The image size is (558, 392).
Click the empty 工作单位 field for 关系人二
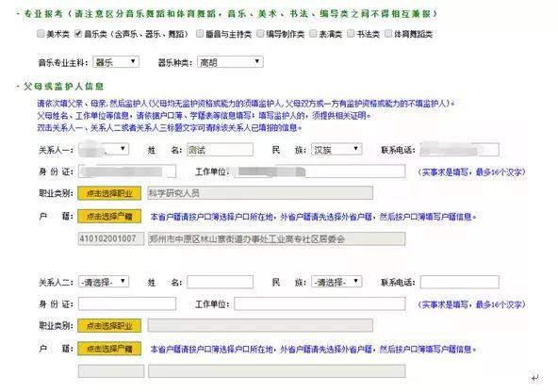click(x=320, y=303)
